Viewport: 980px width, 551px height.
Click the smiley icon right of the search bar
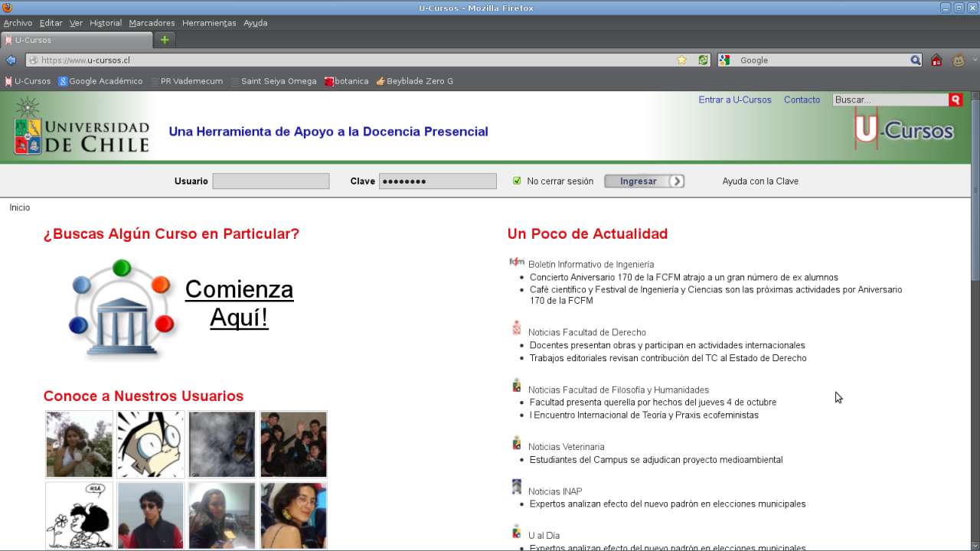pyautogui.click(x=957, y=60)
